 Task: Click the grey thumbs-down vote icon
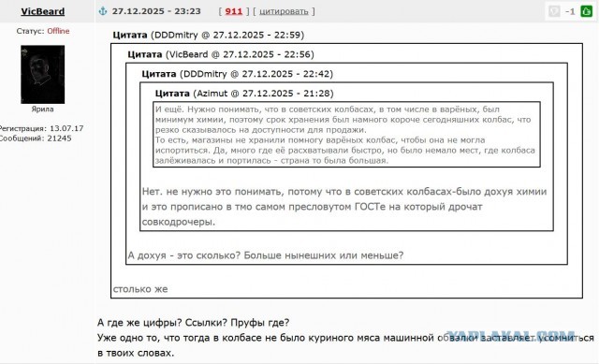[x=554, y=11]
